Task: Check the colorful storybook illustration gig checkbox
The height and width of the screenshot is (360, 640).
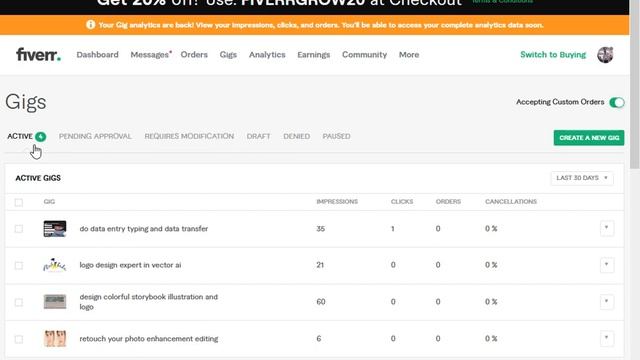Action: click(x=19, y=302)
